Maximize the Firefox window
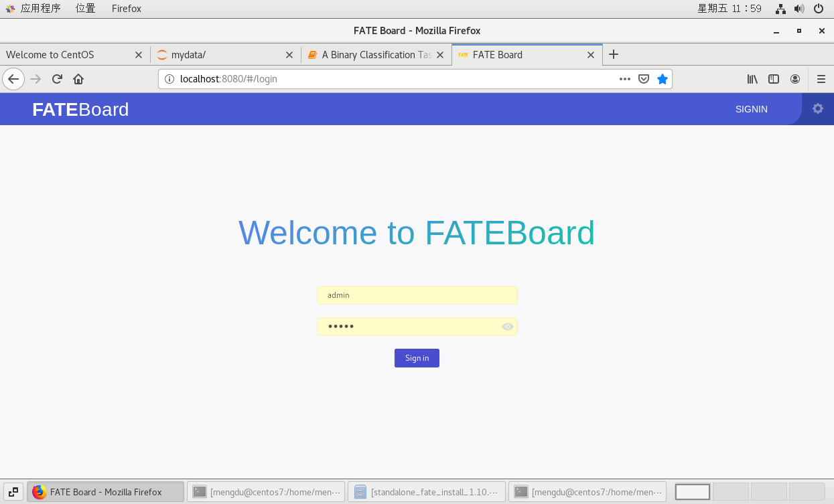 tap(799, 31)
